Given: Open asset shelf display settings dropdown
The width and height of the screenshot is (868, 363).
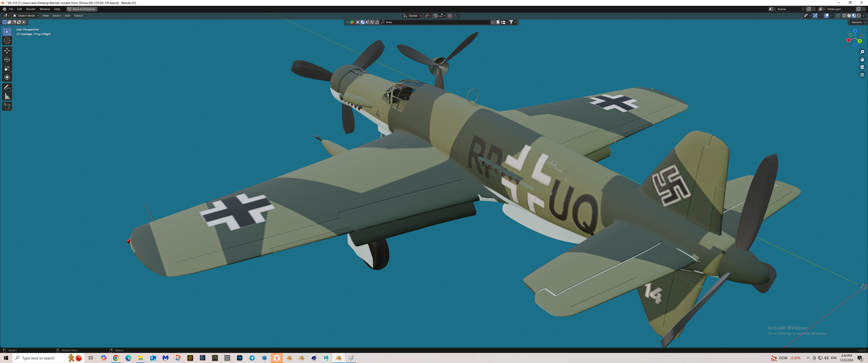Looking at the screenshot, I should (504, 22).
